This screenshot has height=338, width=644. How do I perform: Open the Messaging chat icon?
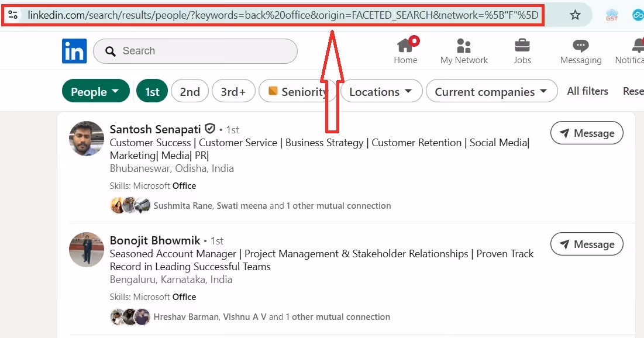point(581,51)
